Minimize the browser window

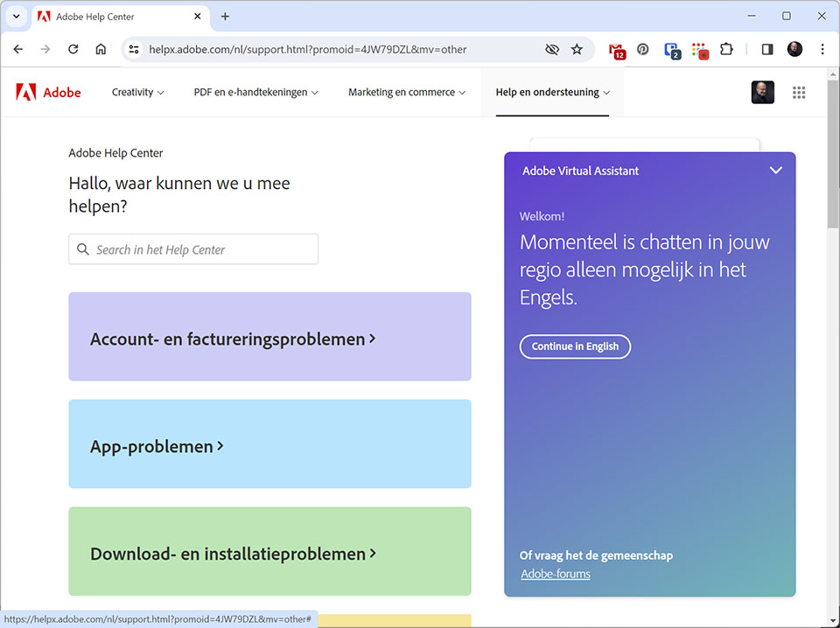[x=752, y=16]
